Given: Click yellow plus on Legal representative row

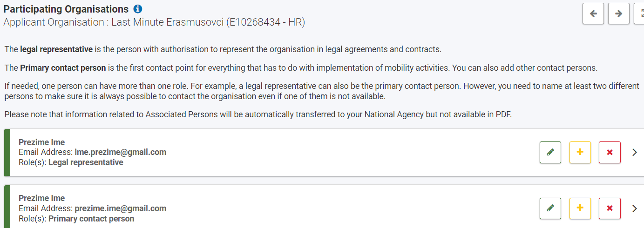Looking at the screenshot, I should (580, 152).
